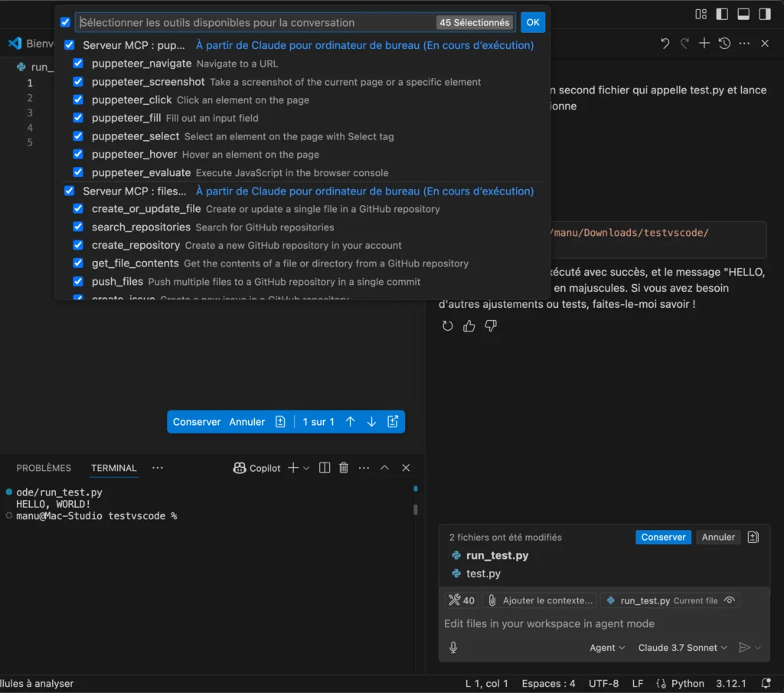Open chat panel more actions menu
784x693 pixels.
[744, 44]
